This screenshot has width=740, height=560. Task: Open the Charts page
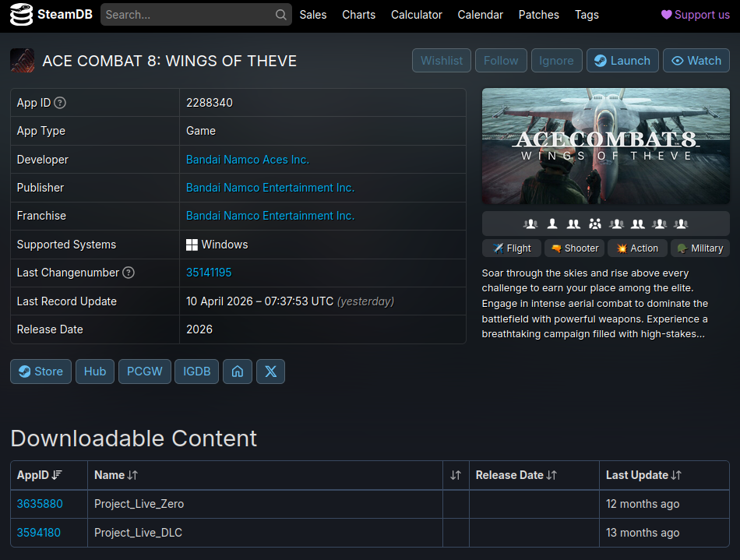tap(358, 15)
